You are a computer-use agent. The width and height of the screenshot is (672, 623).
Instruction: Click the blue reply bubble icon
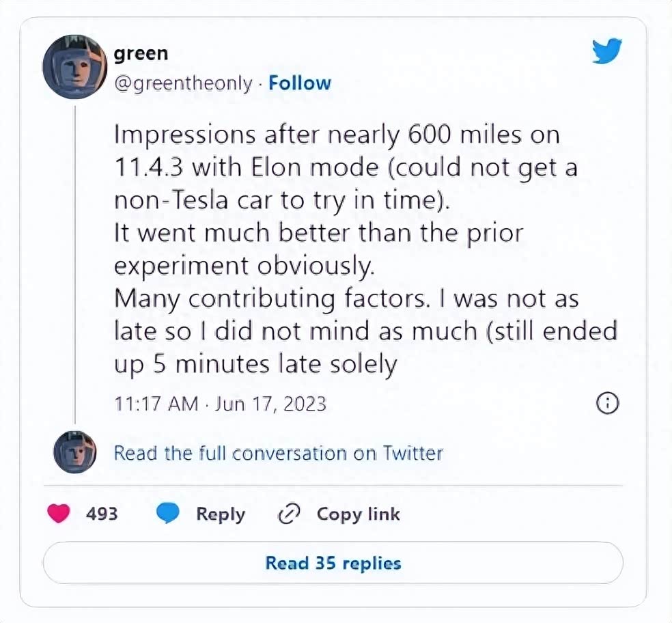pos(167,514)
